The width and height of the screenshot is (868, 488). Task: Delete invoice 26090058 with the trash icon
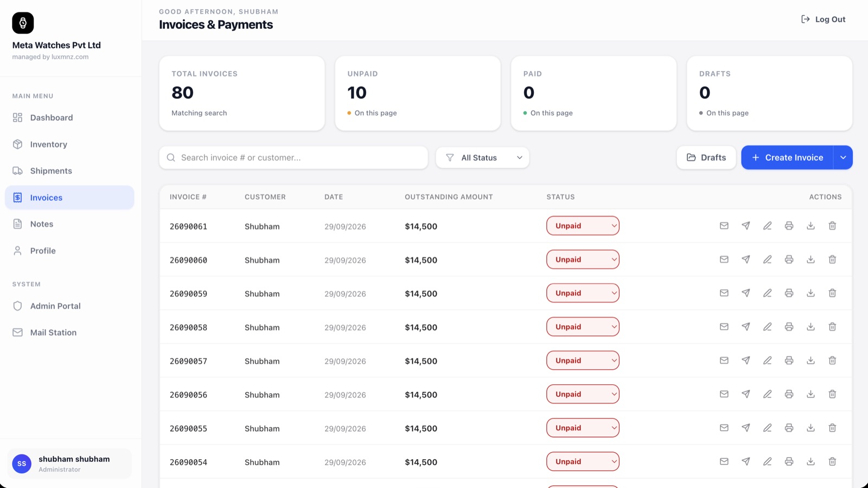coord(833,327)
